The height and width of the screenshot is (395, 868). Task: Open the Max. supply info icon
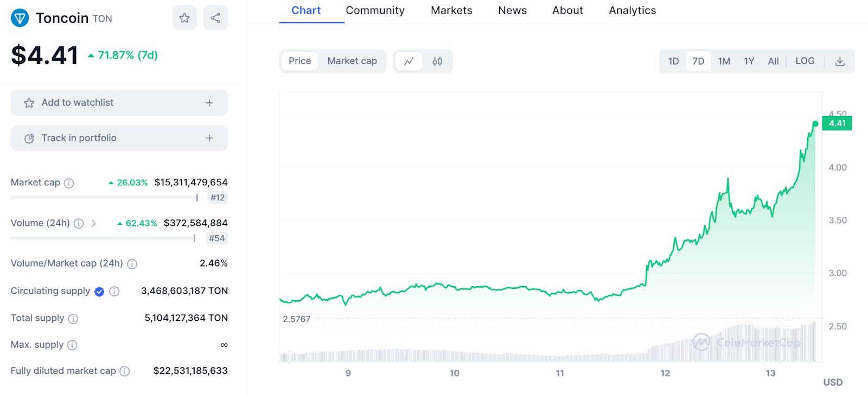tap(72, 345)
